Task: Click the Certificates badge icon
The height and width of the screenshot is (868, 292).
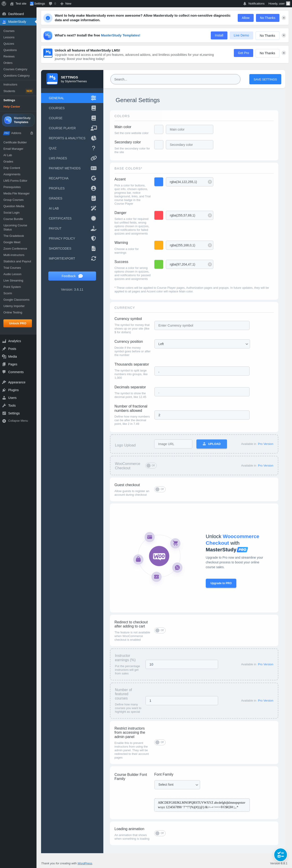Action: point(93,218)
